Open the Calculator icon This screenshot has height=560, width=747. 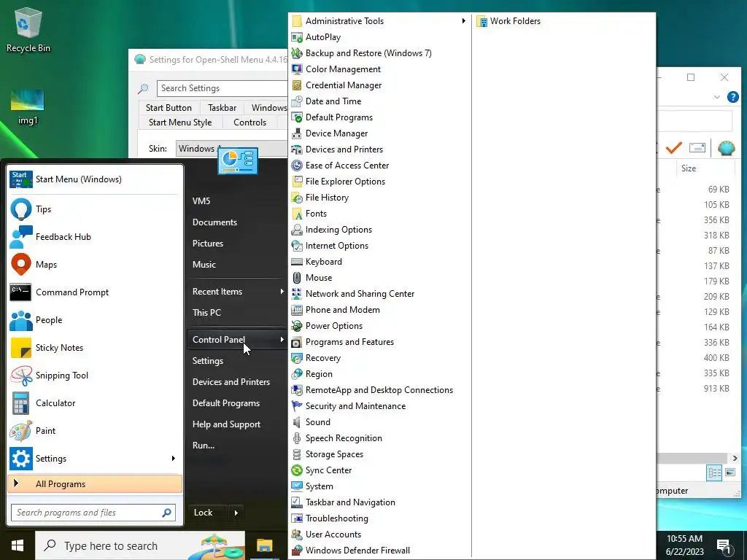coord(21,403)
